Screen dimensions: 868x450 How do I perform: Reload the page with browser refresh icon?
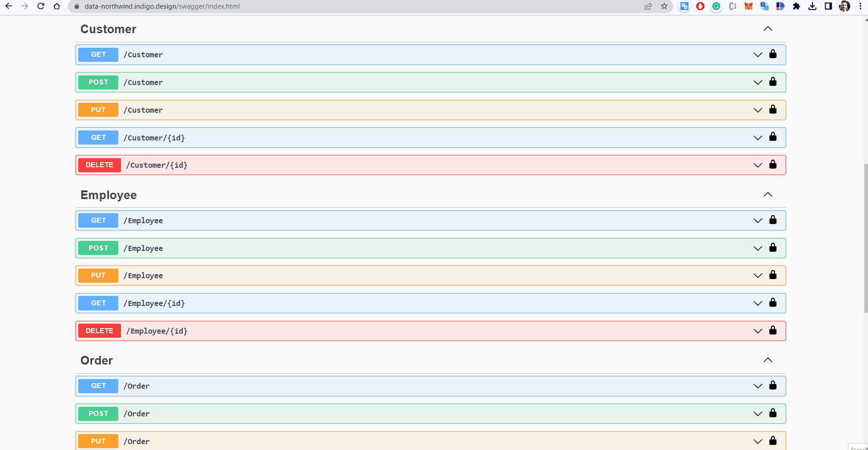coord(40,6)
